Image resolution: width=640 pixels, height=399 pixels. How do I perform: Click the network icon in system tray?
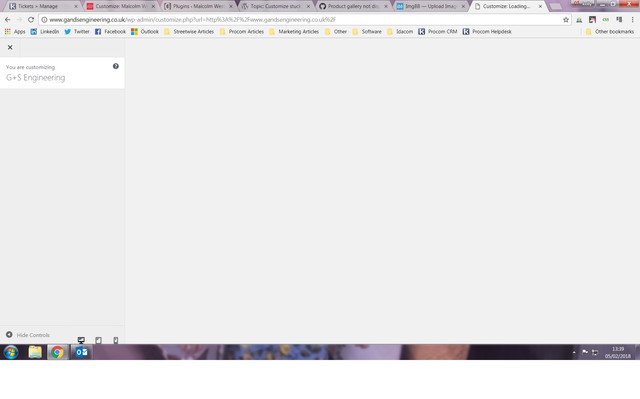595,352
